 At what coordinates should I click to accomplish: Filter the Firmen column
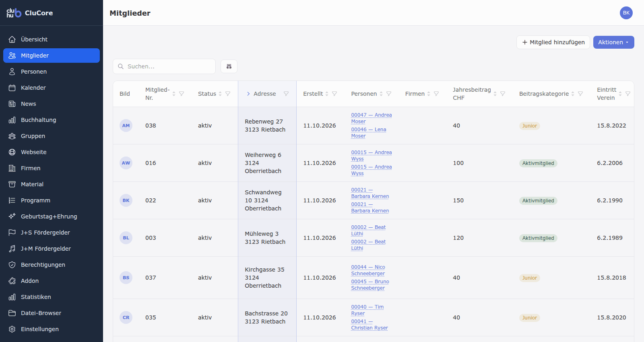[x=436, y=94]
